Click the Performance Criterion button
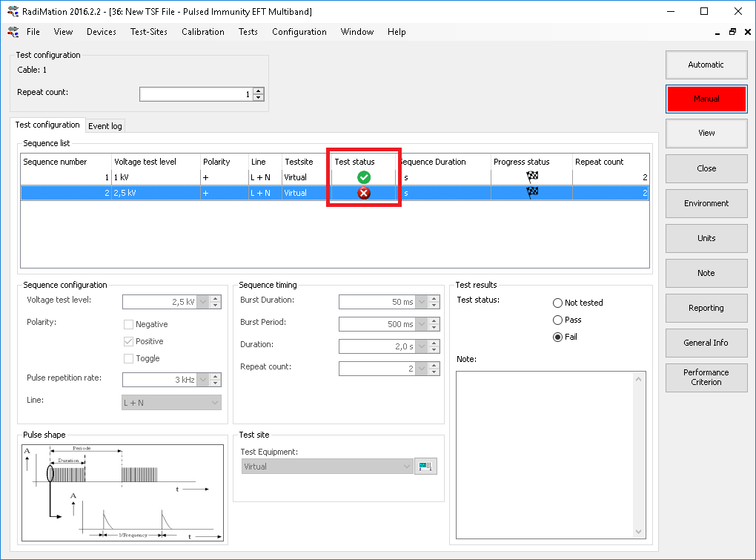The height and width of the screenshot is (560, 756). click(706, 378)
